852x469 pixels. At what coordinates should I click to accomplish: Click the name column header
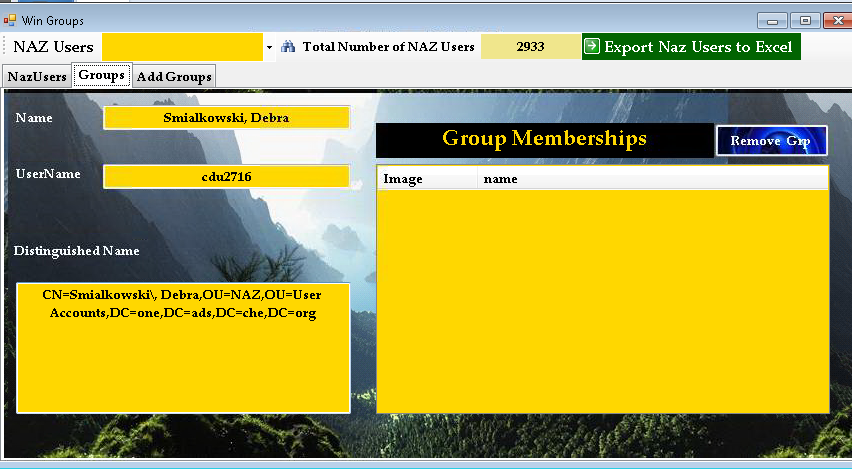pyautogui.click(x=653, y=179)
